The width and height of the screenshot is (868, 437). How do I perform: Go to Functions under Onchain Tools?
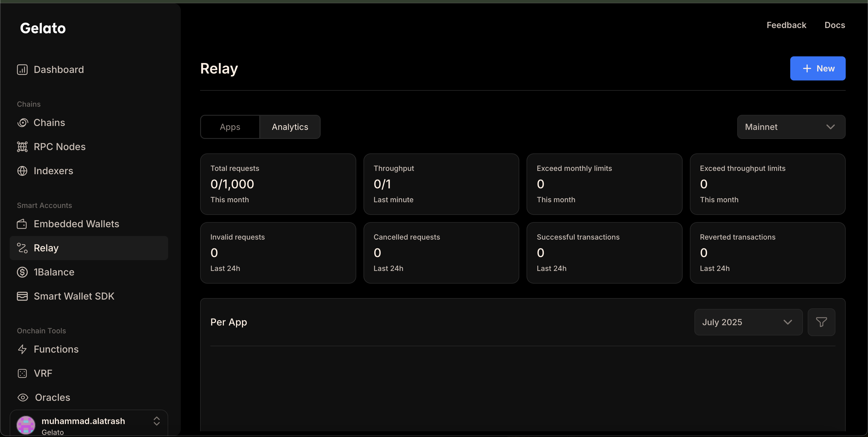(x=89, y=349)
